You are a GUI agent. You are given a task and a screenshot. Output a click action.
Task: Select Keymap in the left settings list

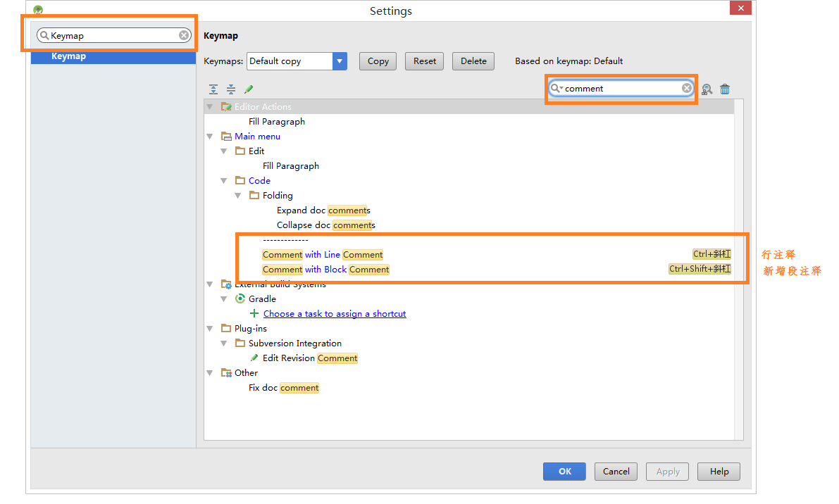pyautogui.click(x=68, y=56)
